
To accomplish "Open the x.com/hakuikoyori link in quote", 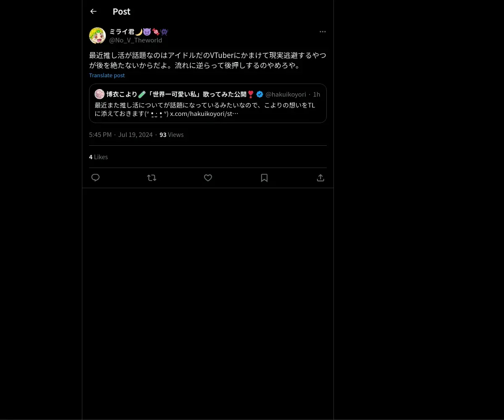I will click(204, 113).
